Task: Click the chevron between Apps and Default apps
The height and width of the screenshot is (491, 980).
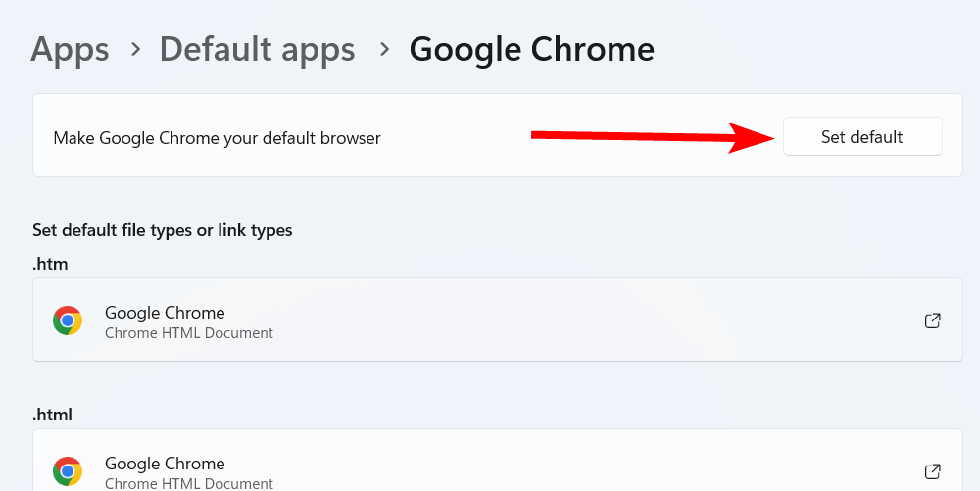Action: click(x=134, y=49)
